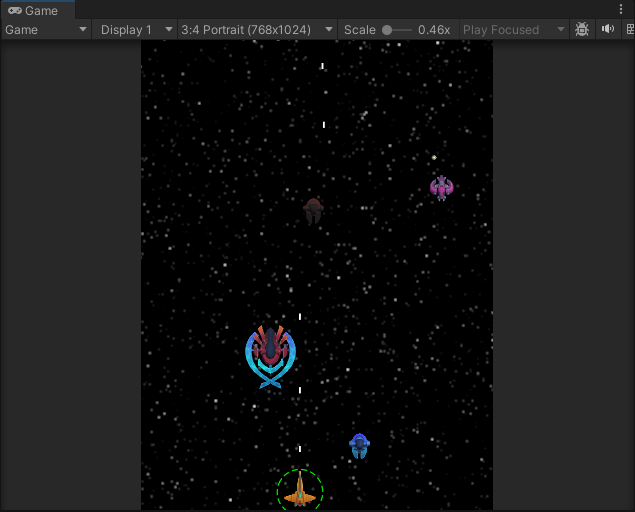Viewport: 635px width, 512px height.
Task: Click the 0.46x scale value
Action: pos(434,30)
